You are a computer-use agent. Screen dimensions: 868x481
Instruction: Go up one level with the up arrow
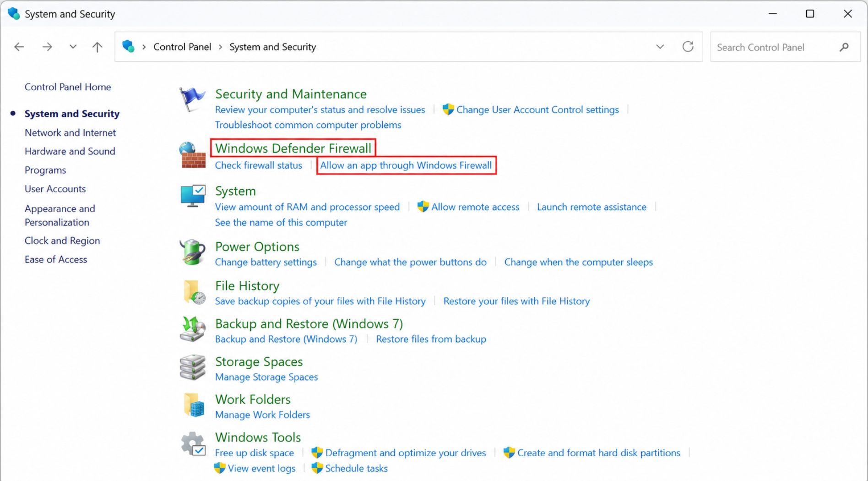coord(97,47)
